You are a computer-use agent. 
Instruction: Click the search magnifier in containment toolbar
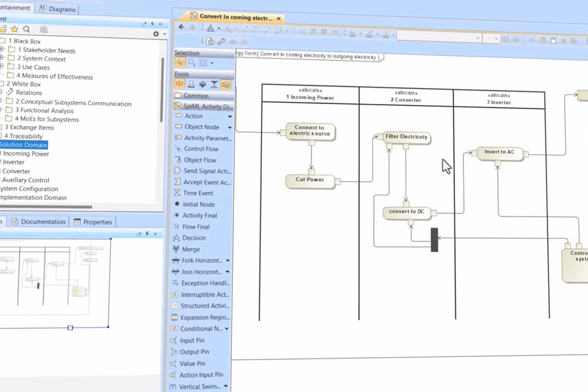[x=26, y=29]
